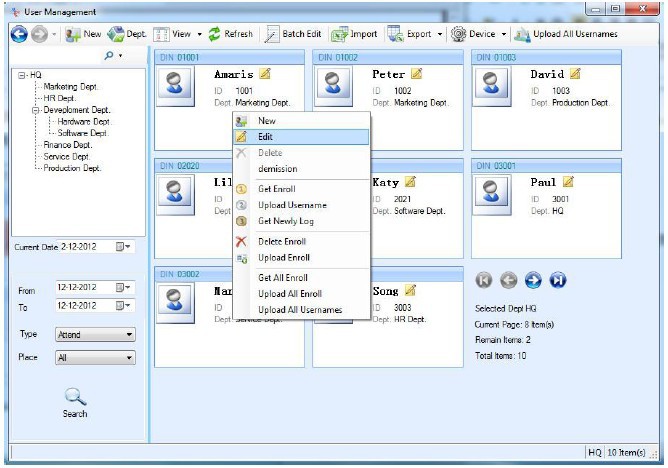668x468 pixels.
Task: Click the Device gear button
Action: coord(473,34)
